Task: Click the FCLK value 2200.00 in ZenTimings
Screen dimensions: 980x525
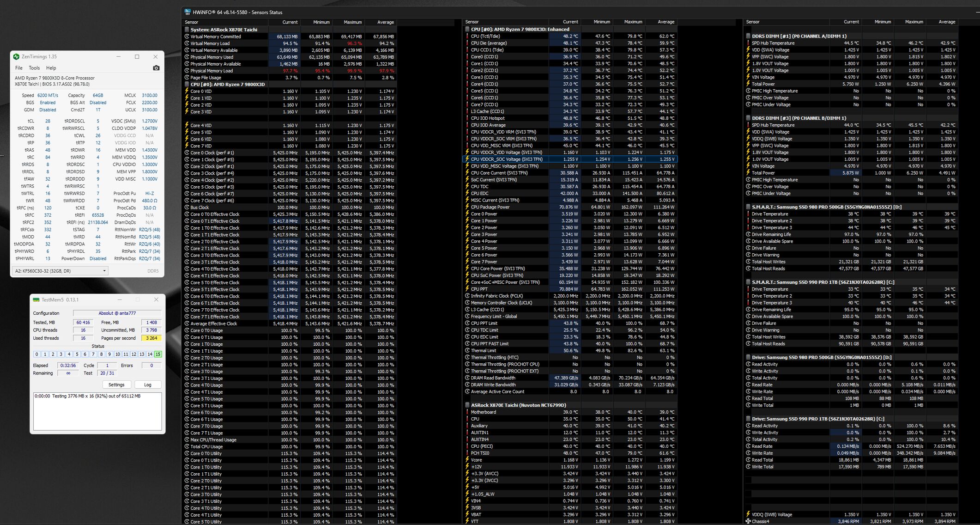Action: point(149,103)
